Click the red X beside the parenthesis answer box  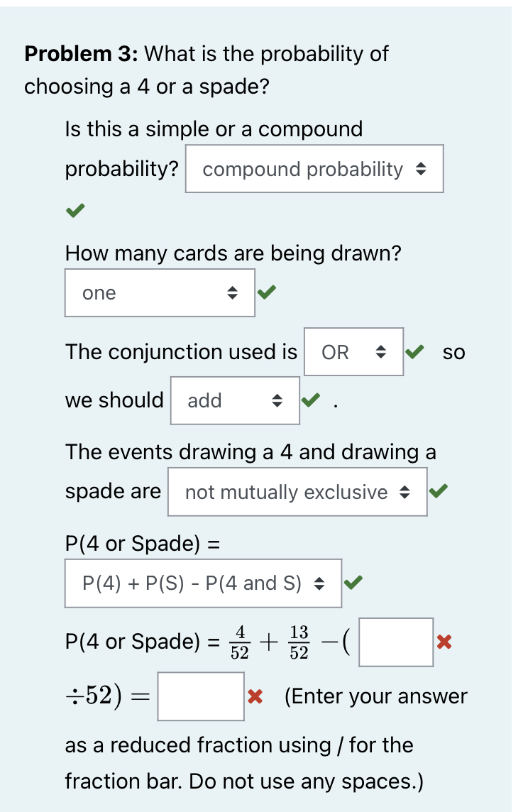tap(444, 641)
